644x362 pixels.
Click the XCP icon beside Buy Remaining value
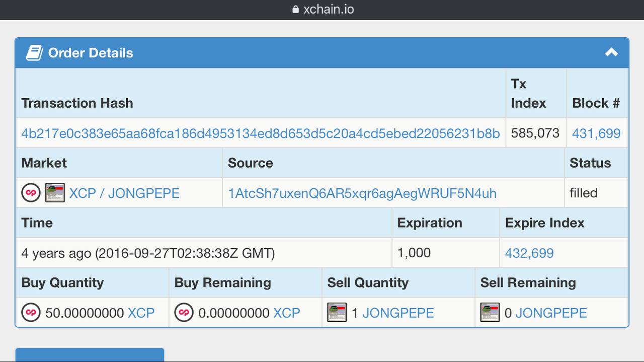point(184,313)
